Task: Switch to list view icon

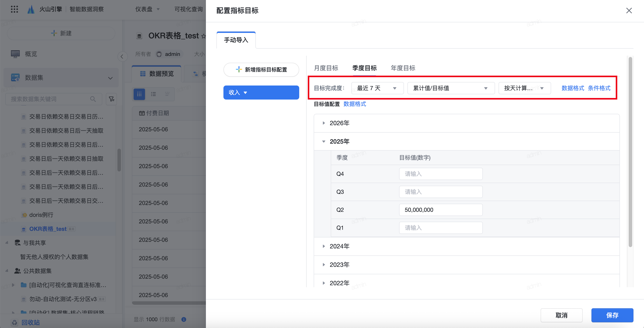Action: tap(153, 94)
